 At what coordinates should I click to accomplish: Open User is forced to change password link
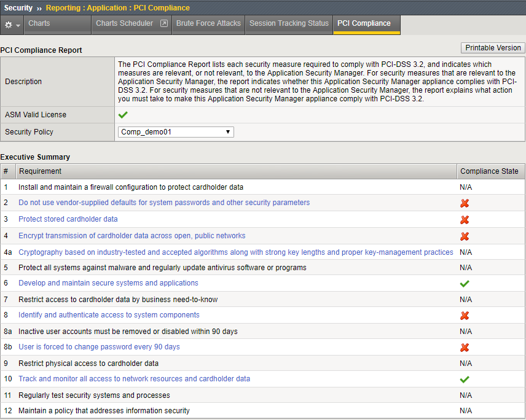coord(99,346)
